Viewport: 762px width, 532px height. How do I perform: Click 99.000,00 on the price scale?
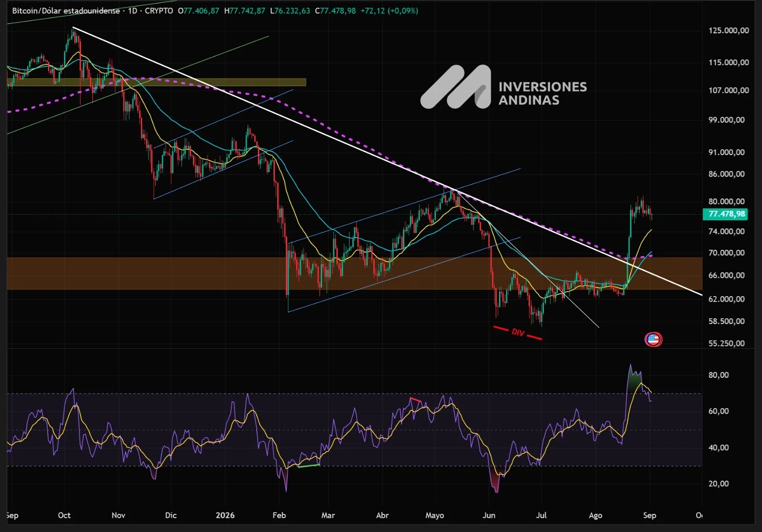tap(726, 120)
